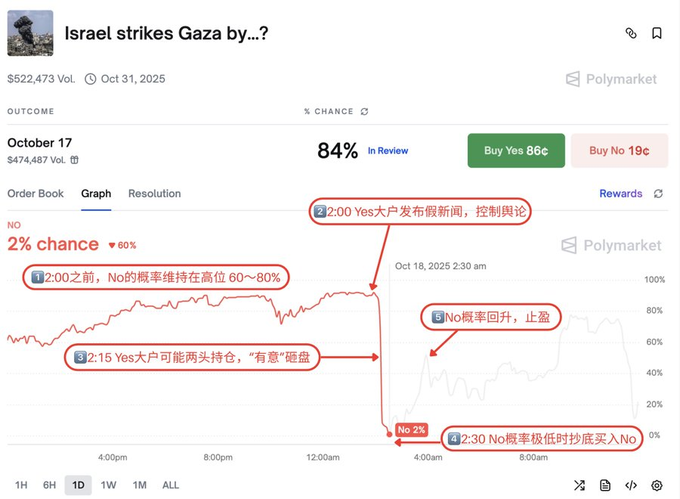The height and width of the screenshot is (499, 680).
Task: Refresh the % chance column
Action: [364, 111]
